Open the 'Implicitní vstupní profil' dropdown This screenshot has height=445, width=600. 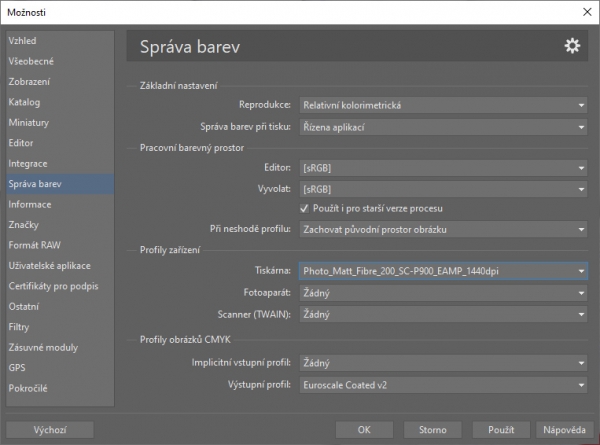tap(443, 363)
